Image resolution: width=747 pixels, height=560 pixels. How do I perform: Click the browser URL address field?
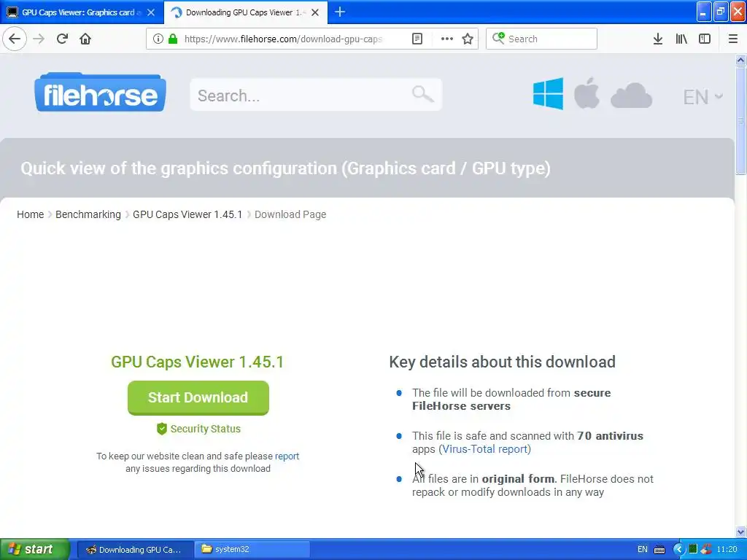click(283, 39)
